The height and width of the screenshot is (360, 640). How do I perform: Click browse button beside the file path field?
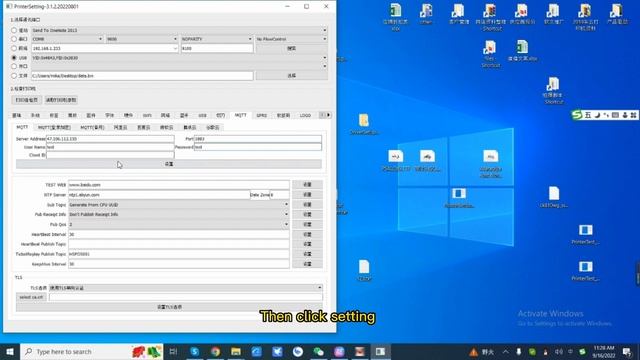pos(291,76)
